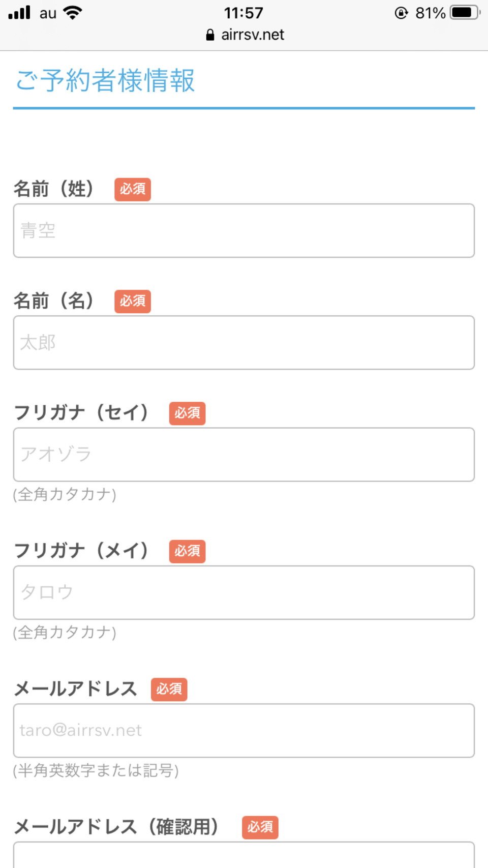Tap the cellular signal strength icon
Viewport: 488px width, 868px height.
[x=19, y=12]
